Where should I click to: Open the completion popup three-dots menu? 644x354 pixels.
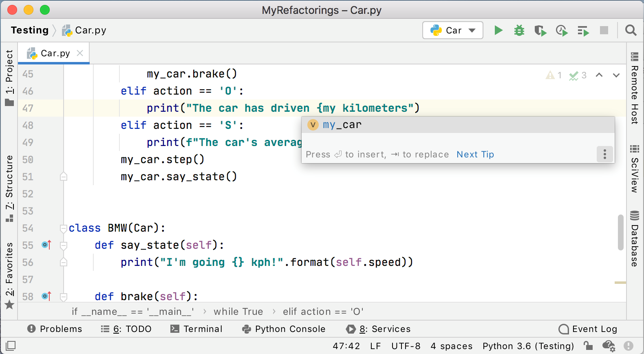[605, 154]
